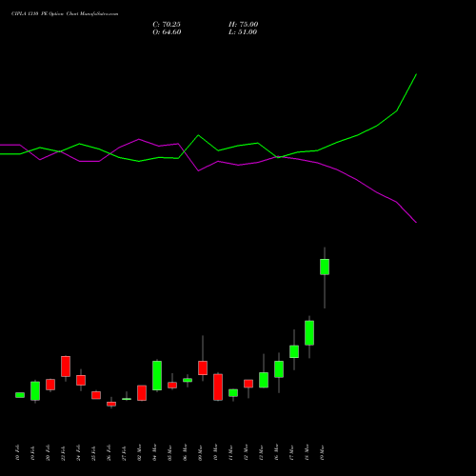Click the small red candlestick above 26 Feb
Viewport: 476px width, 476px height.
111,404
